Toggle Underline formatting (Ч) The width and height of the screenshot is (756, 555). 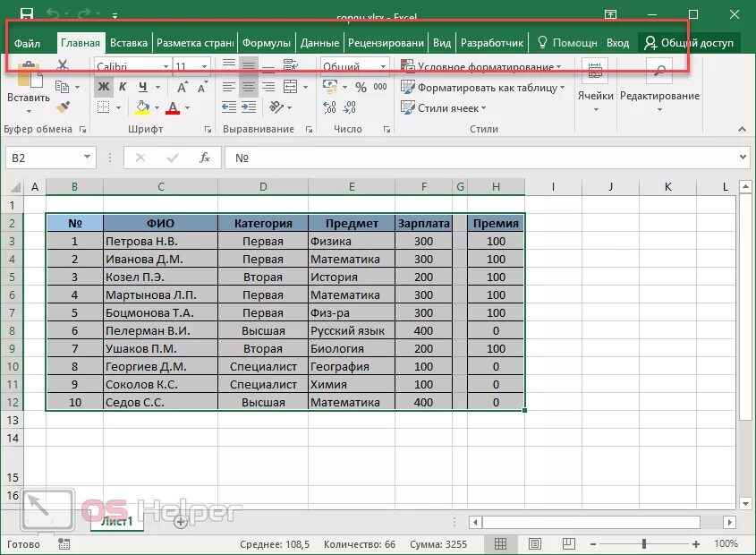coord(143,87)
